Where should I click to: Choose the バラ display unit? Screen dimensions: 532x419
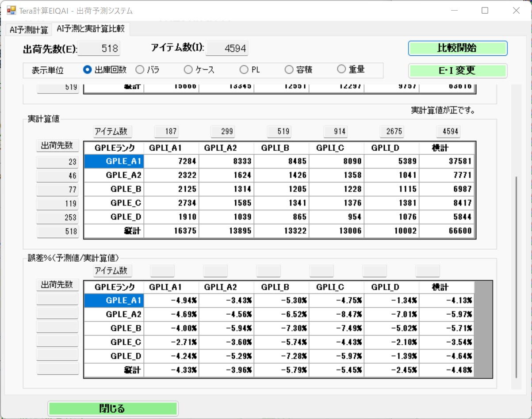coord(148,69)
